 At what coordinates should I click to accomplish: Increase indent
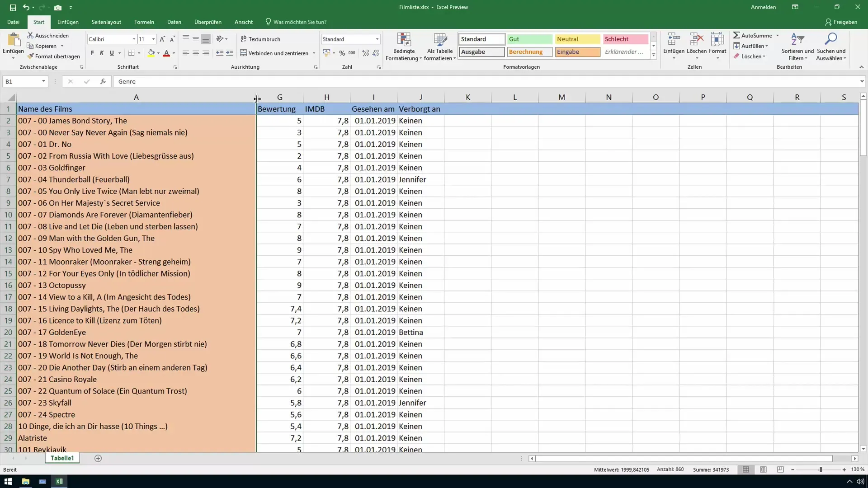tap(230, 53)
